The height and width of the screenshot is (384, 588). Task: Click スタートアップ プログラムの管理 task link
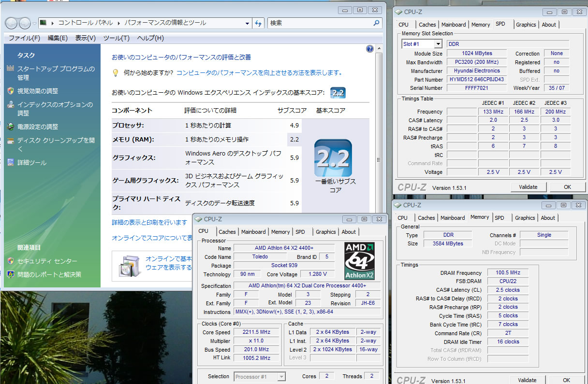(x=56, y=73)
